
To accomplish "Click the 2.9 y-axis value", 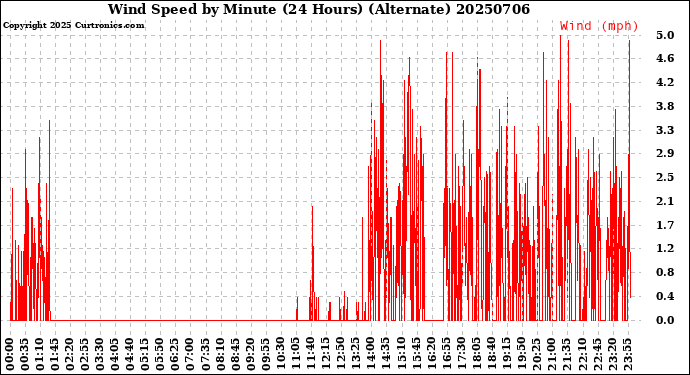I will point(665,154).
